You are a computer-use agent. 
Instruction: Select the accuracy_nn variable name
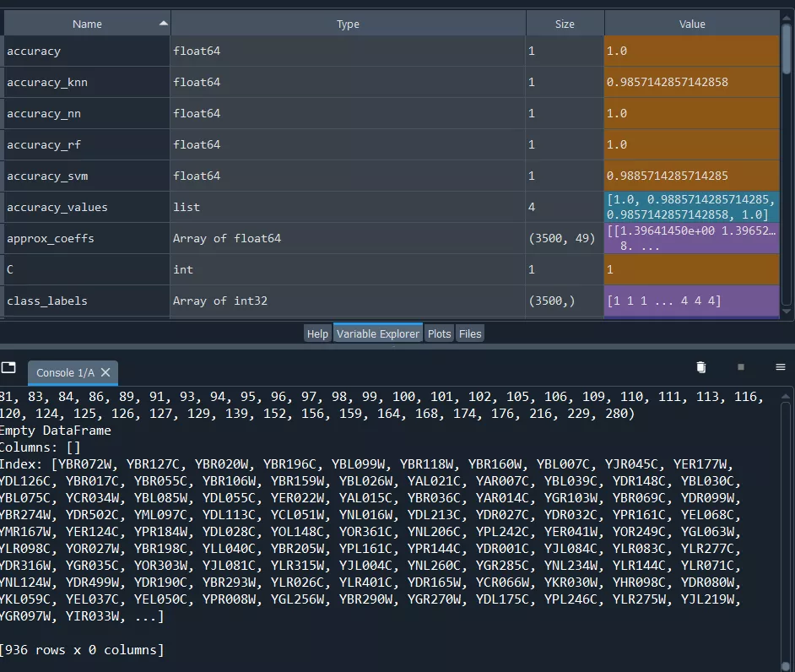pos(44,114)
